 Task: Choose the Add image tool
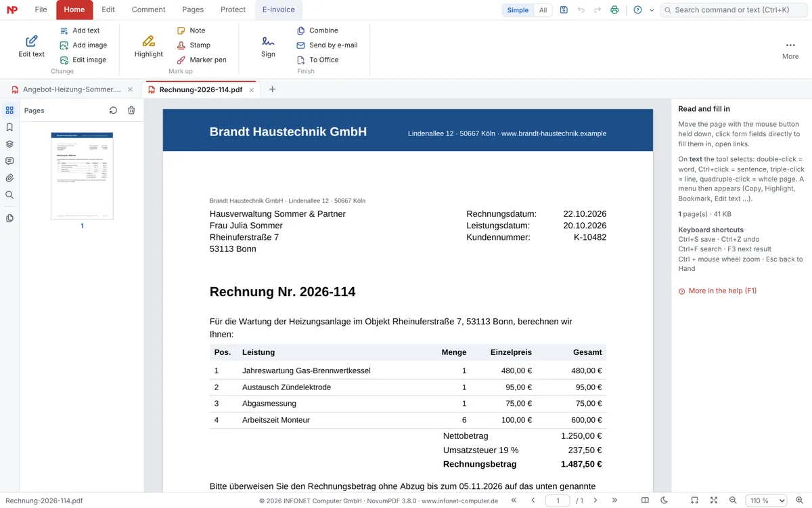point(83,45)
